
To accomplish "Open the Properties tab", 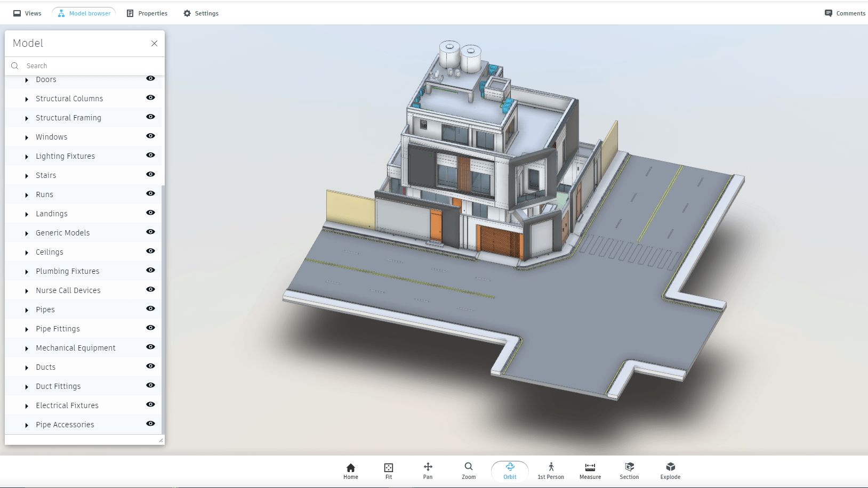I will pyautogui.click(x=147, y=13).
